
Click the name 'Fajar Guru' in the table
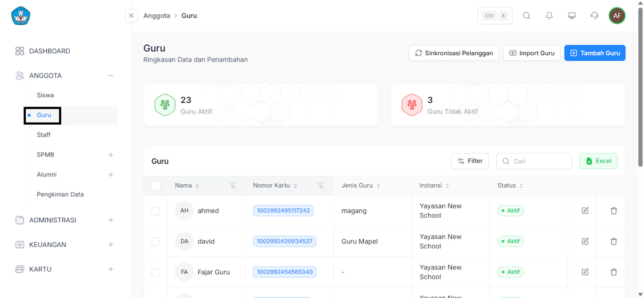coord(213,272)
